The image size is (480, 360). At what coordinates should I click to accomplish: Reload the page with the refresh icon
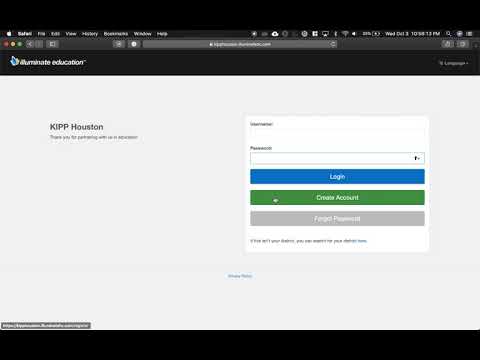332,44
